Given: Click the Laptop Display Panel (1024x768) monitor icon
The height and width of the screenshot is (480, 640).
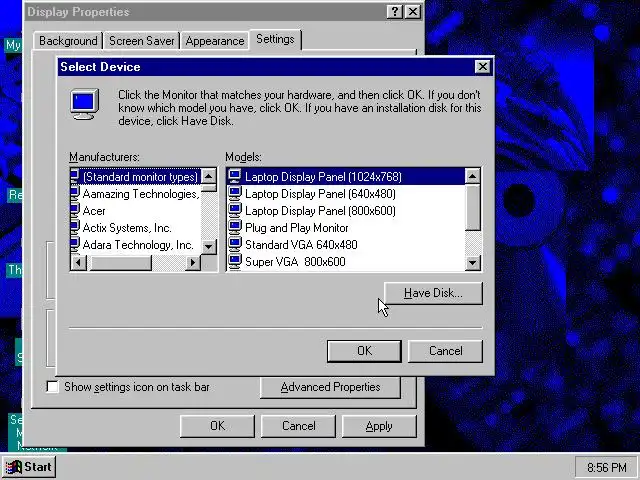Looking at the screenshot, I should click(x=235, y=176).
